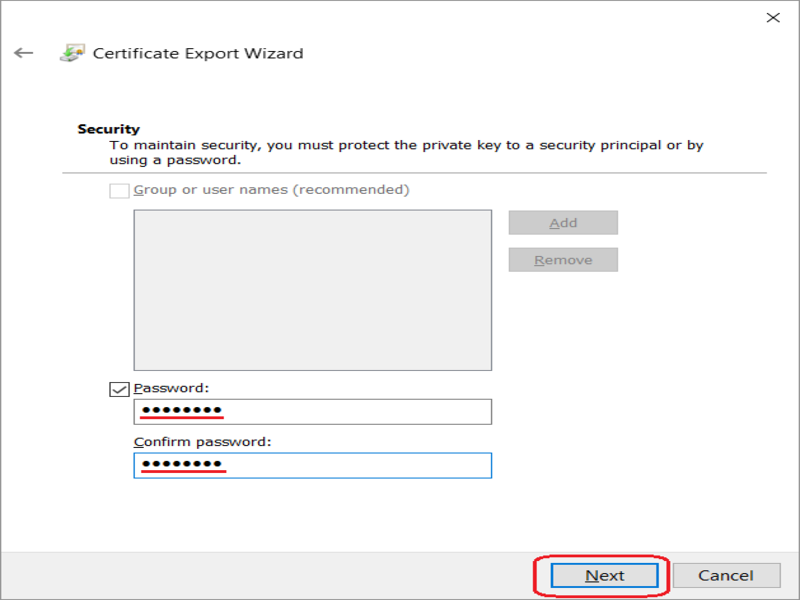Viewport: 800px width, 600px height.
Task: Click the security description paragraph text
Action: 407,153
